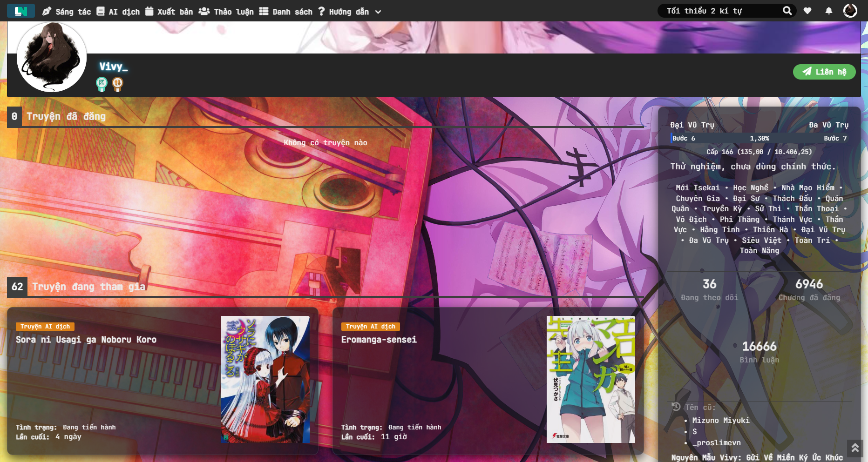Open Sora ni Usagi ga Noboru Koro

(x=86, y=340)
